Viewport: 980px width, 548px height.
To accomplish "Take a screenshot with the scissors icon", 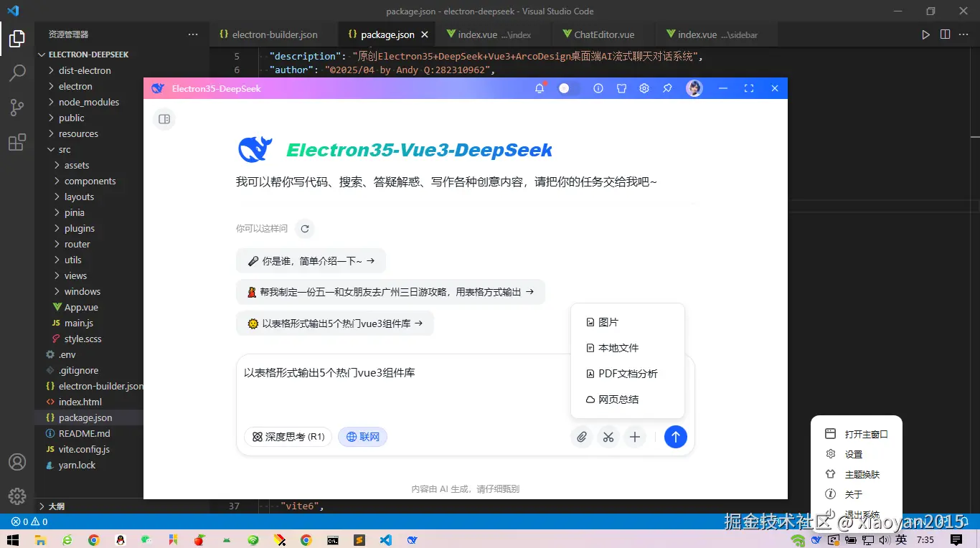I will pos(608,437).
